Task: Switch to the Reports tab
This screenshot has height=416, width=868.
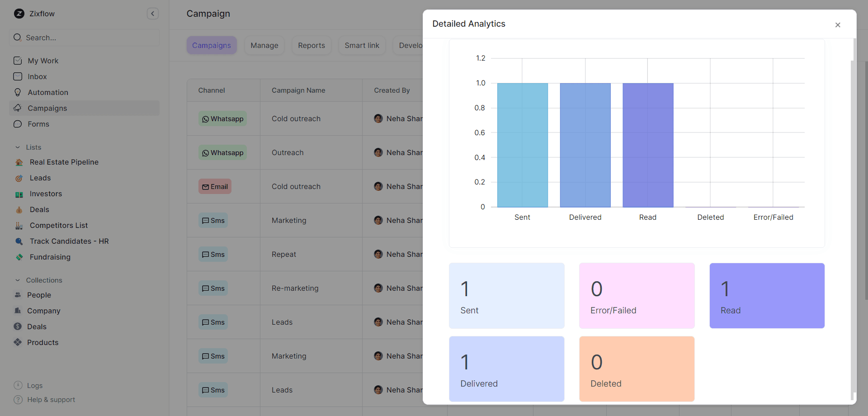Action: click(x=311, y=45)
